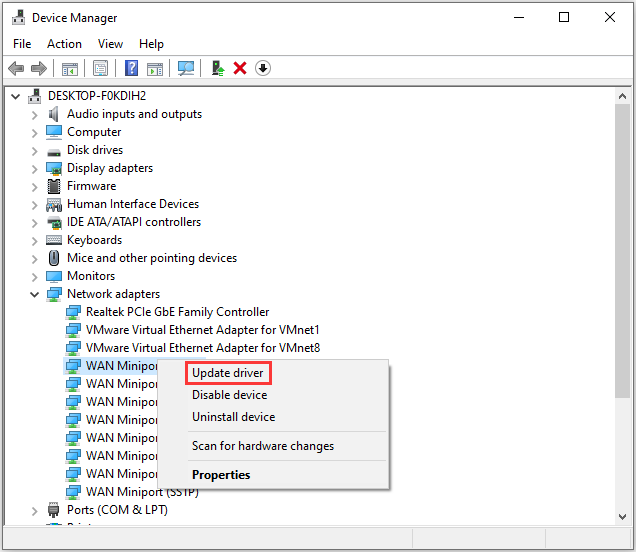Expand the Display adapters category
This screenshot has height=552, width=636.
35,169
